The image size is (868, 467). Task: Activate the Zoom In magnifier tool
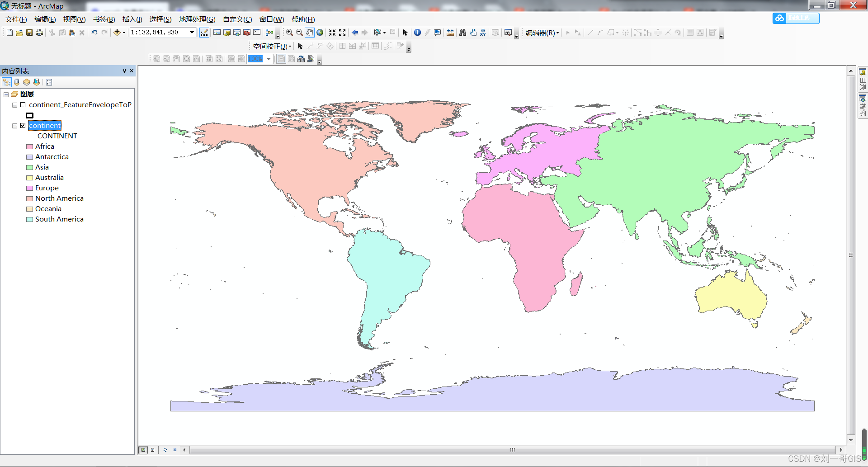[x=289, y=33]
